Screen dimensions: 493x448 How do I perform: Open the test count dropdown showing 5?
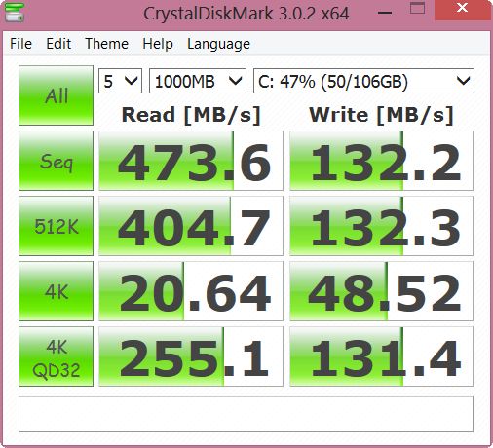(x=120, y=81)
